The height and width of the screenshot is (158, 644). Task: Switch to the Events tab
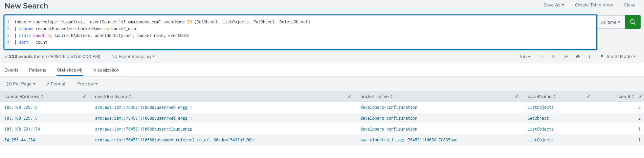[11, 70]
